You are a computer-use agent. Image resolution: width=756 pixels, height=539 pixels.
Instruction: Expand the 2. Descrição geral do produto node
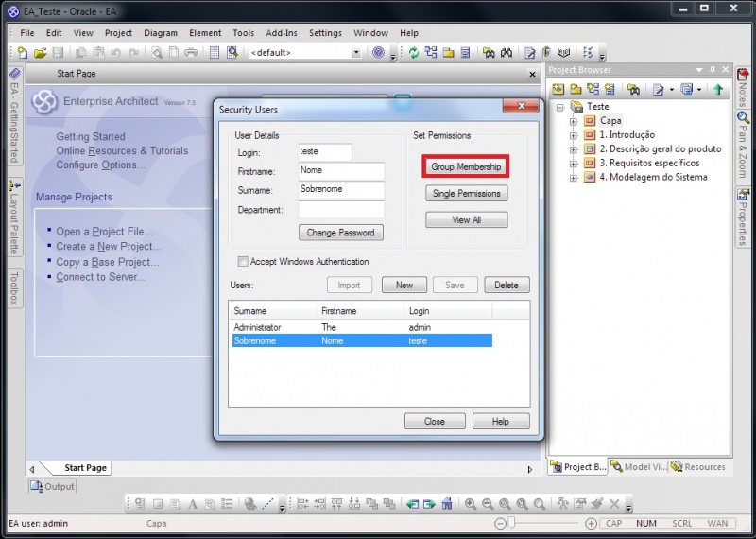coord(574,149)
